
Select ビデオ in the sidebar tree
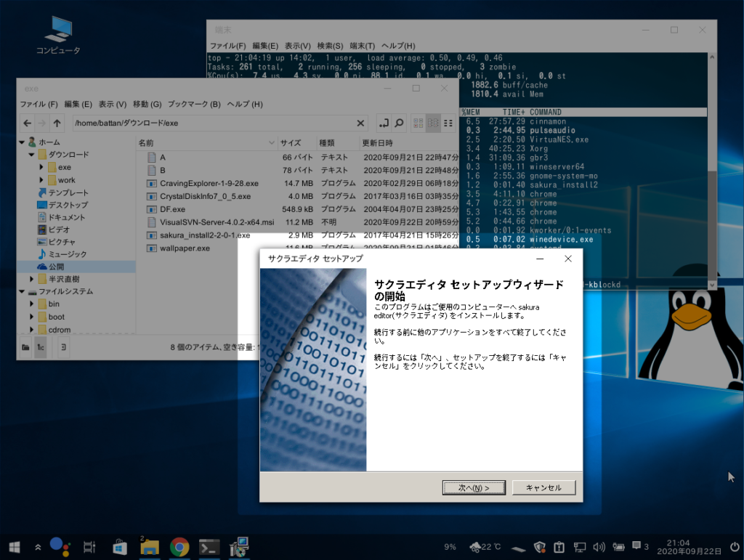click(59, 230)
